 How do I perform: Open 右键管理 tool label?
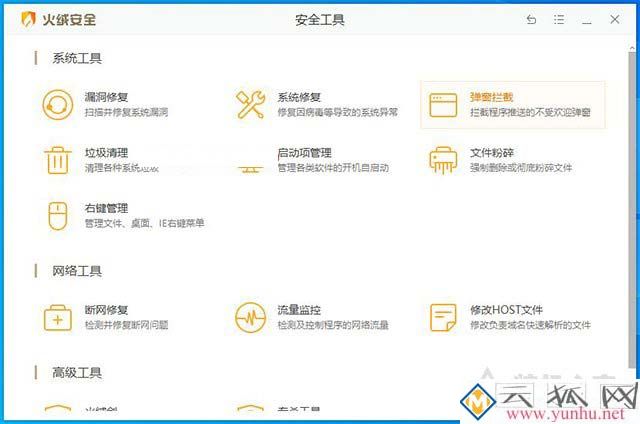pyautogui.click(x=106, y=208)
